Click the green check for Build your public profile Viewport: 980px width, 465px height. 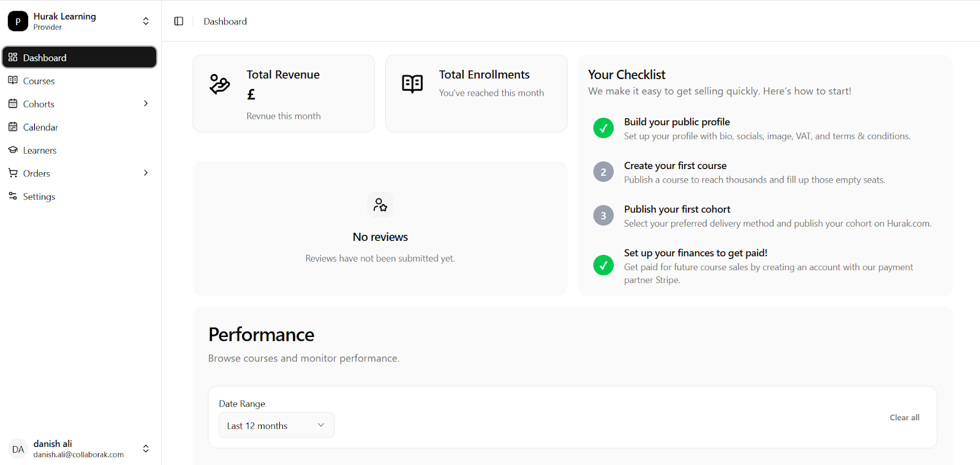(603, 128)
